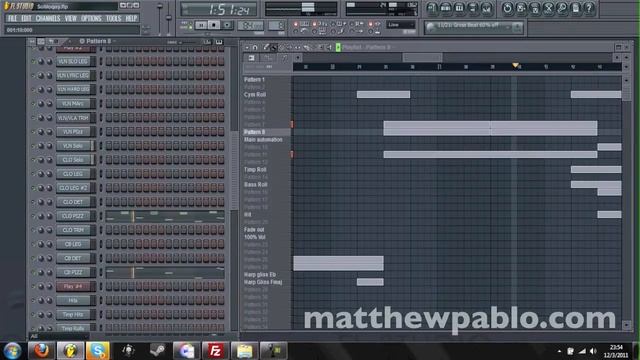Image resolution: width=640 pixels, height=360 pixels.
Task: Toggle first step of Timp Hits channel
Action: tap(109, 314)
